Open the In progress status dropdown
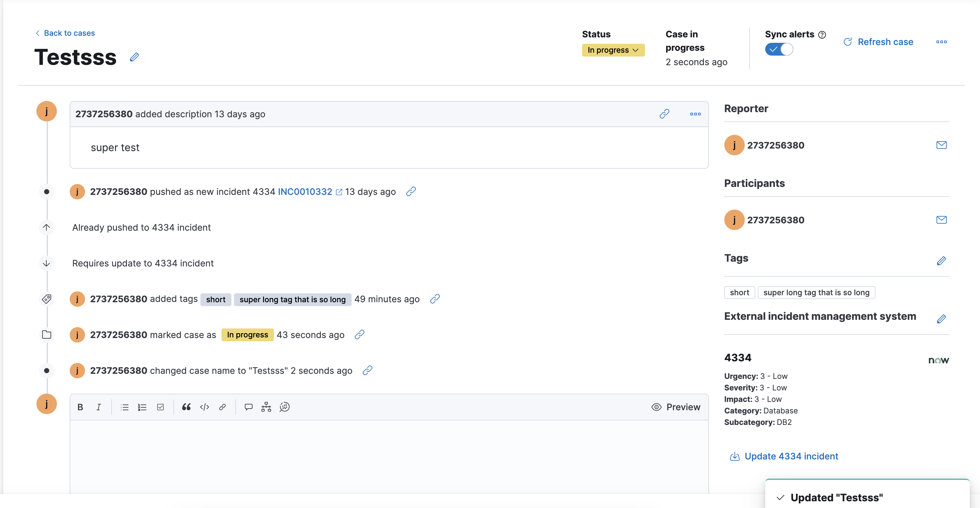Viewport: 980px width, 508px height. (613, 50)
